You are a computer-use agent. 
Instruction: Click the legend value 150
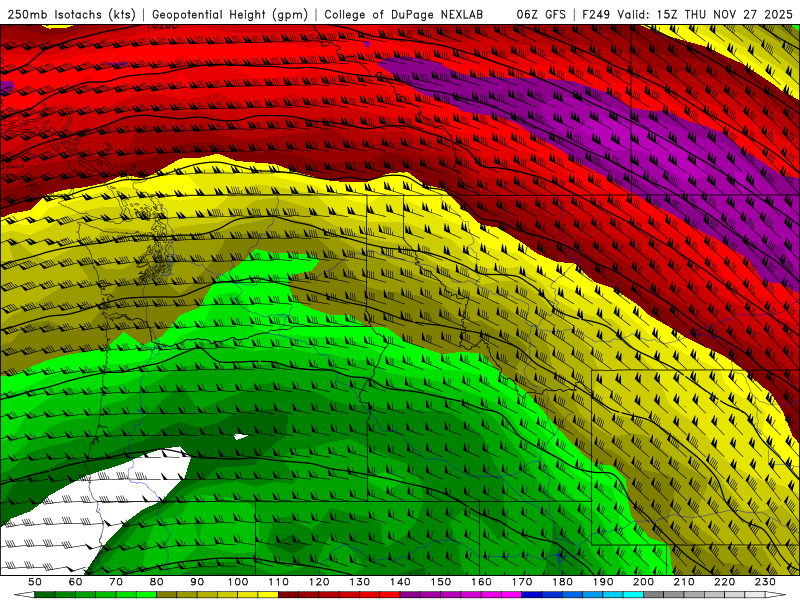441,582
